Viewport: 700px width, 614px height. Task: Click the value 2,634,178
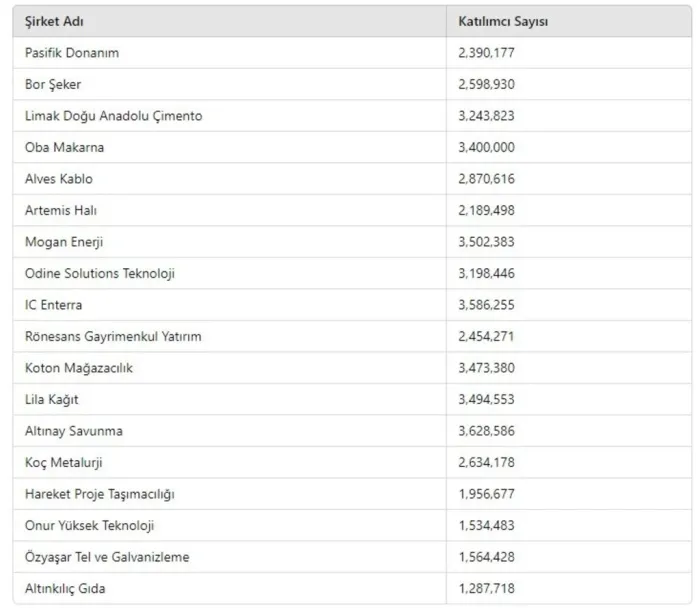click(486, 462)
